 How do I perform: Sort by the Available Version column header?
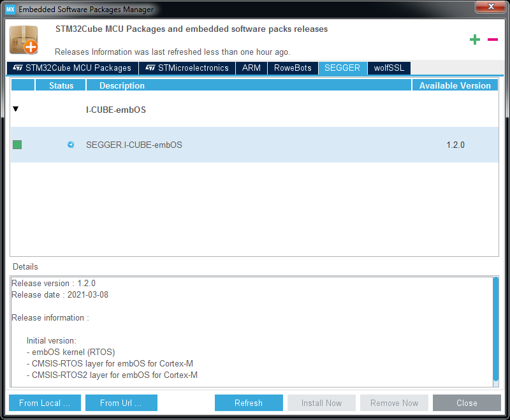tap(455, 85)
